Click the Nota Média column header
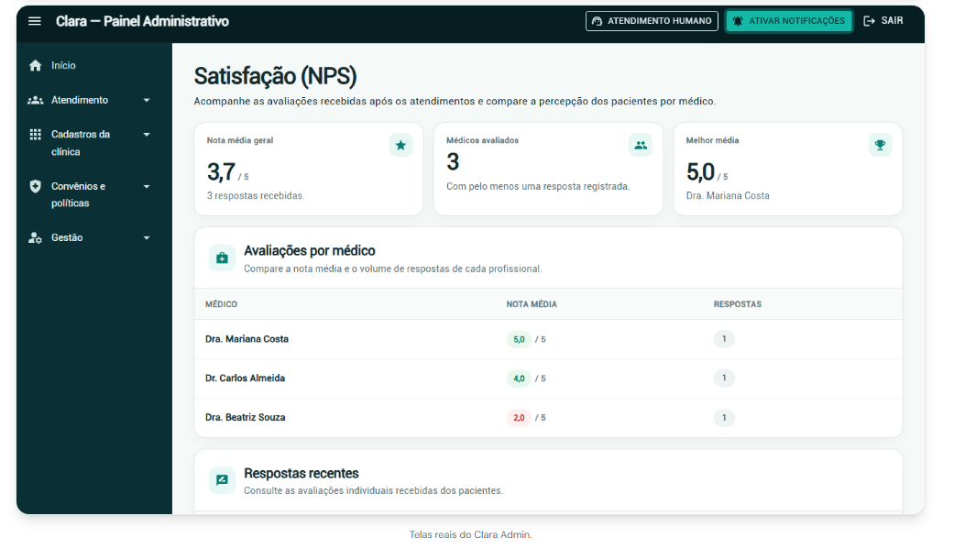965x560 pixels. (532, 304)
